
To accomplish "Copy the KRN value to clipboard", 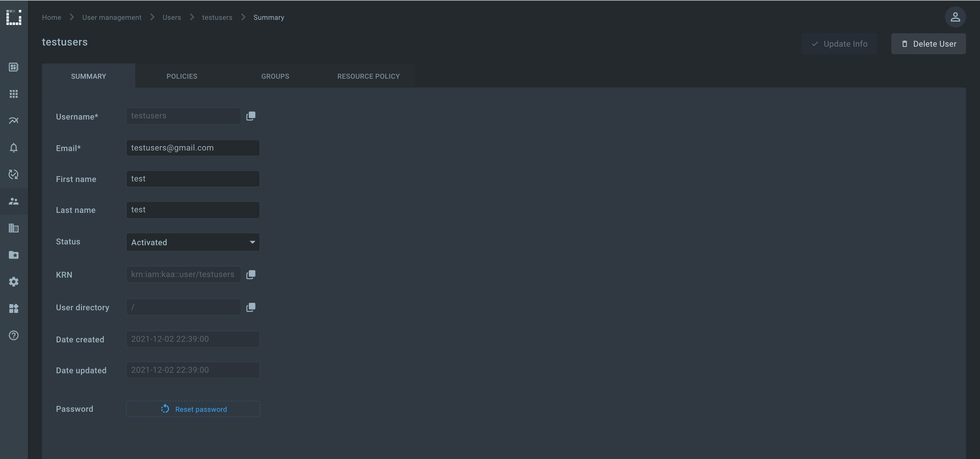I will tap(250, 274).
